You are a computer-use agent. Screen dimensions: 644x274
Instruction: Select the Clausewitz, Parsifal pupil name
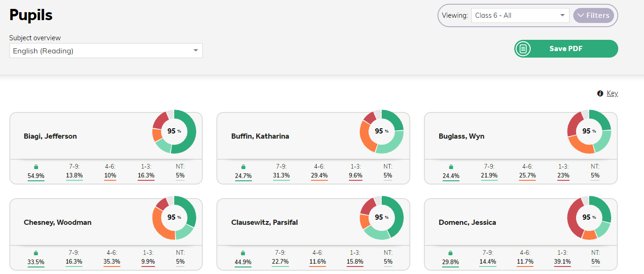tap(265, 222)
